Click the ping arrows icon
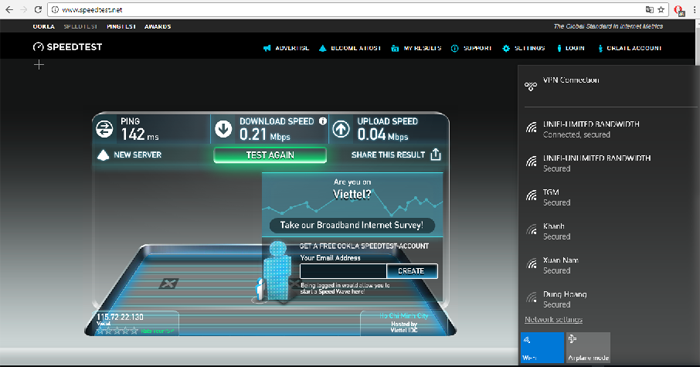Screen dimensions: 700x367 tap(104, 129)
